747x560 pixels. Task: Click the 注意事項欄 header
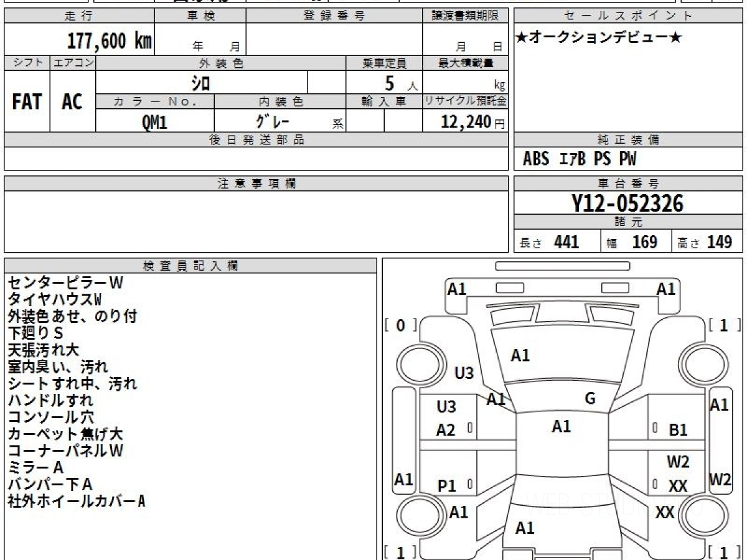tap(256, 184)
